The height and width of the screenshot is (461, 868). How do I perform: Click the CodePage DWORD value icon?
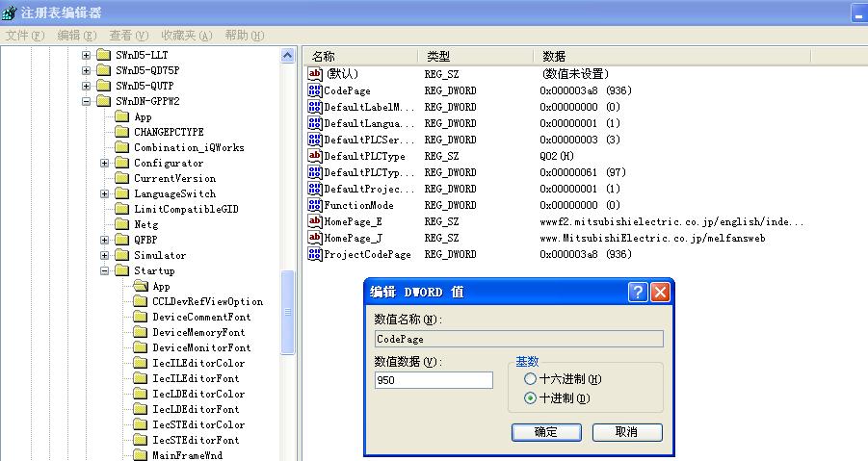[x=315, y=90]
